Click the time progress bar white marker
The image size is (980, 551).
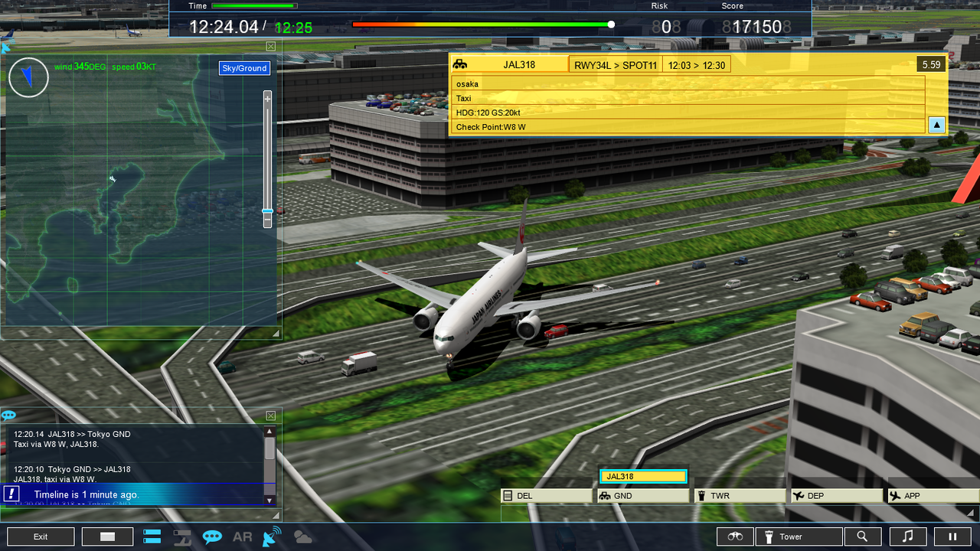611,24
